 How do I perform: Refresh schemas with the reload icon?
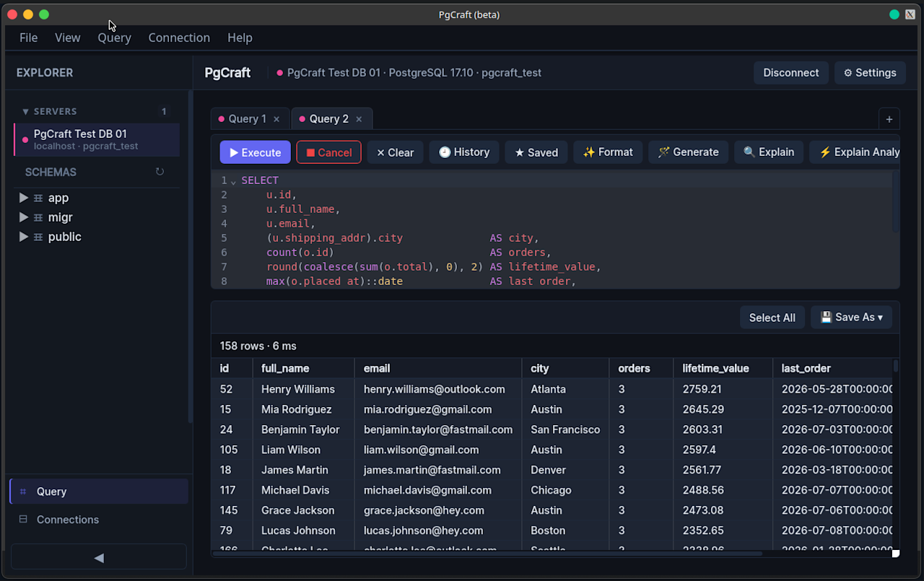[x=160, y=172]
